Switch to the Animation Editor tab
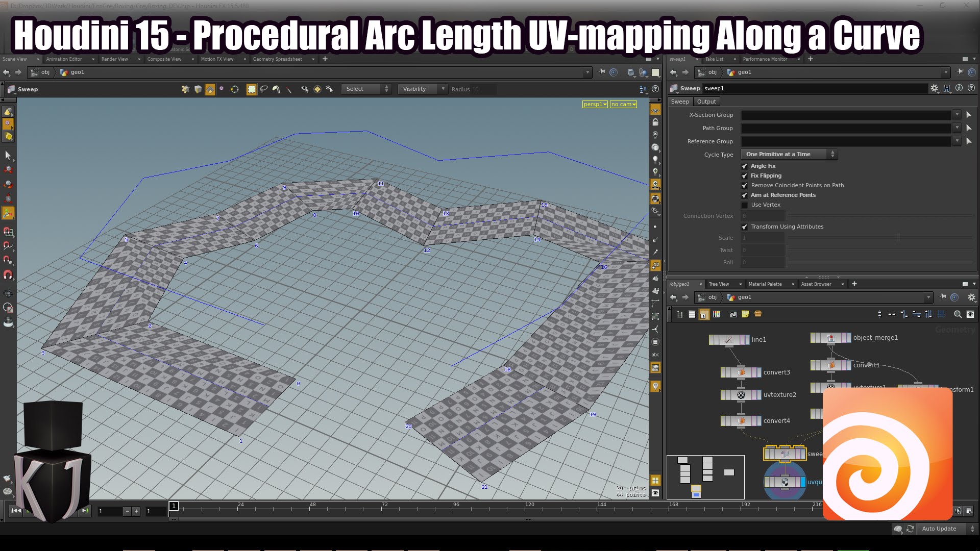The height and width of the screenshot is (551, 980). point(64,59)
